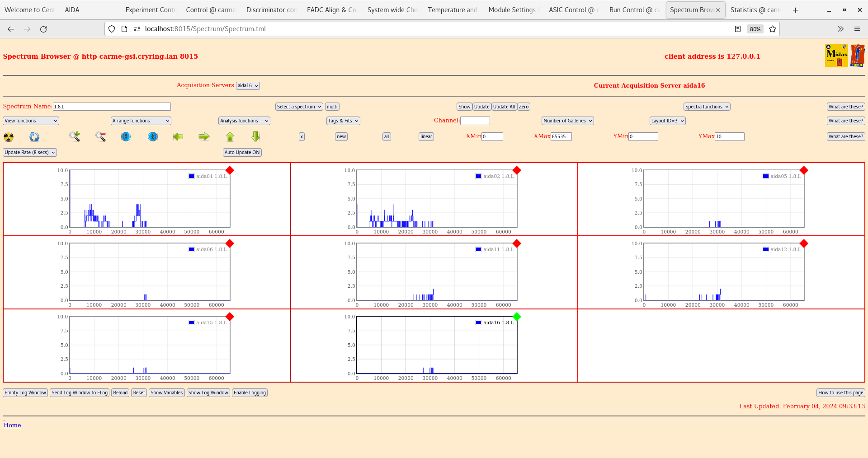Screen dimensions: 868x458
Task: Toggle the Auto Update ON button
Action: [242, 152]
